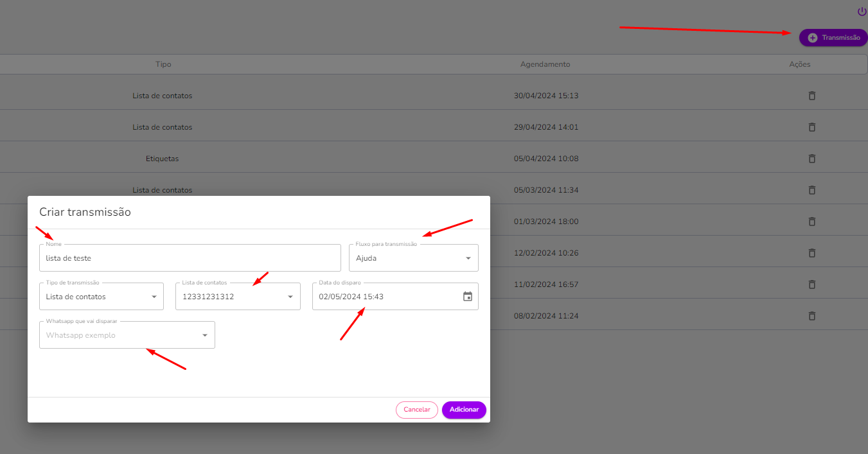This screenshot has width=868, height=454.
Task: Delete the 12/02/2024 10:26 transmission row
Action: point(811,253)
